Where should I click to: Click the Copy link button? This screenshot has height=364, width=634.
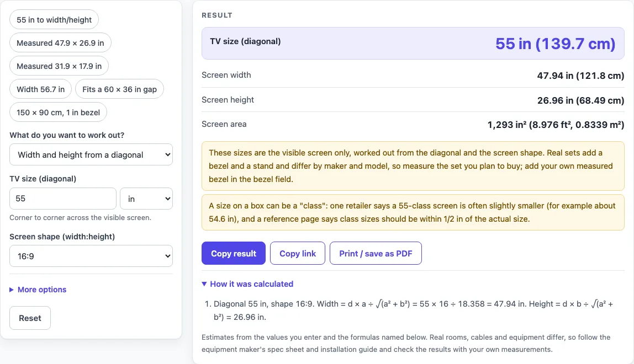pyautogui.click(x=298, y=253)
